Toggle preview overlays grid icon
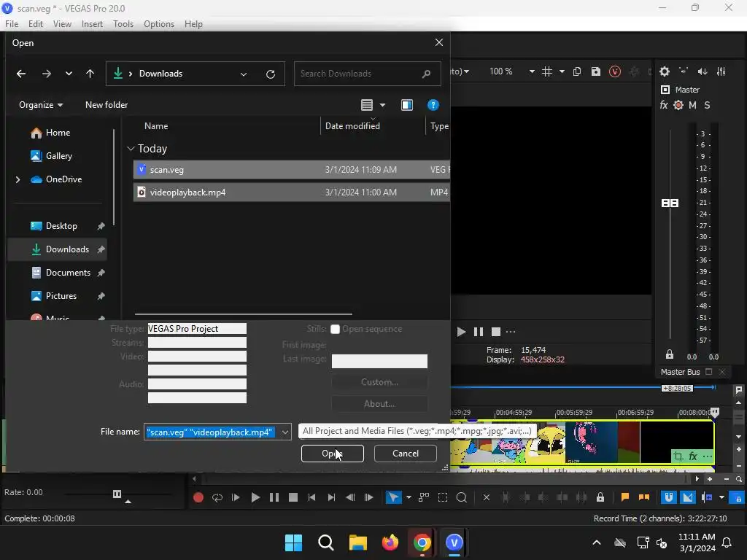Screen dimensions: 747x560 pos(547,71)
